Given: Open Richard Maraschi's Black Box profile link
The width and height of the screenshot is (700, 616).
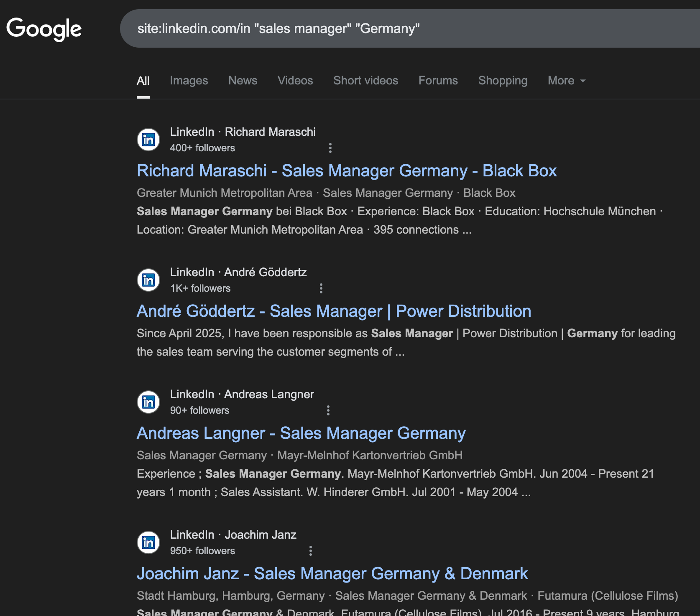Looking at the screenshot, I should 346,171.
